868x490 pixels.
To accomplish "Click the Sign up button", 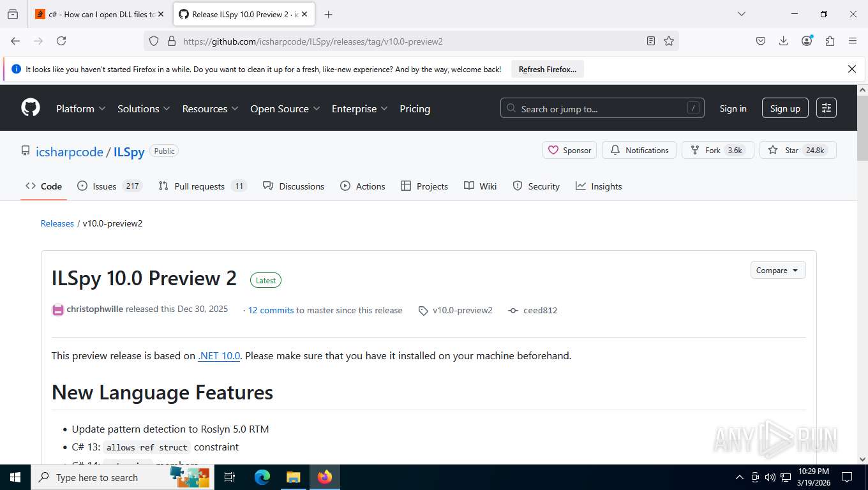I will 785,108.
